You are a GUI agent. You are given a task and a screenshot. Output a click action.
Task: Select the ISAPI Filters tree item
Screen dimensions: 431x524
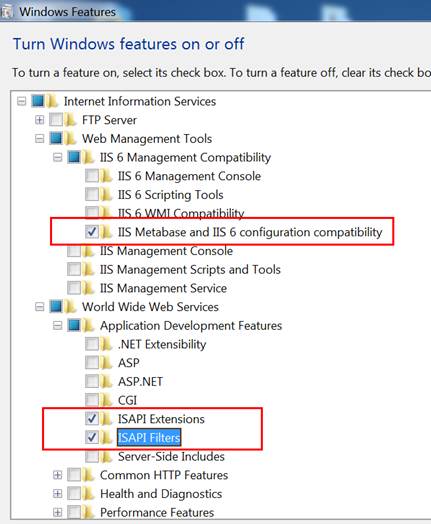pyautogui.click(x=149, y=437)
